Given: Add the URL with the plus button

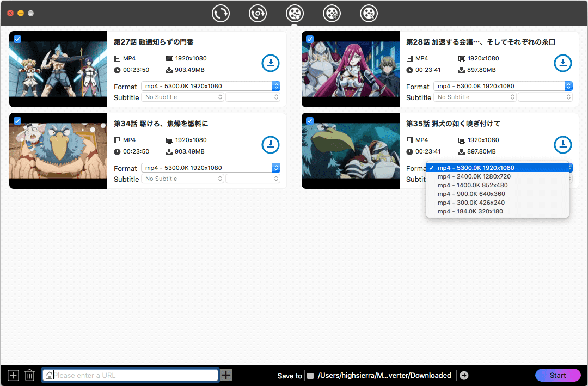Looking at the screenshot, I should [226, 375].
